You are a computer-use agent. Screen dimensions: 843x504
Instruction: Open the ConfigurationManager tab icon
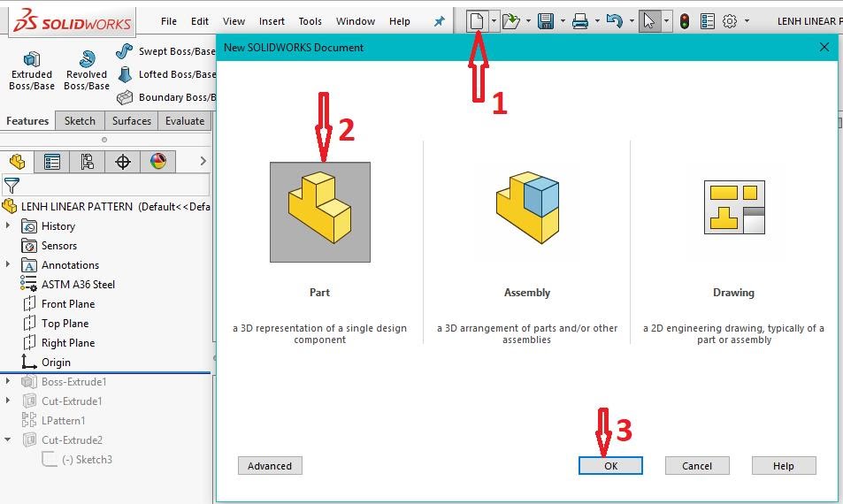coord(87,161)
